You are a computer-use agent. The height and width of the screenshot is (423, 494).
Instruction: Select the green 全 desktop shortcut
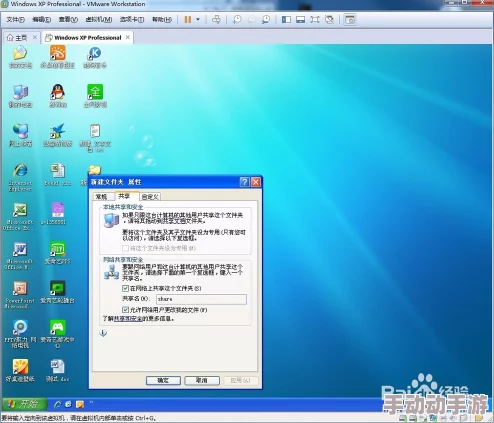95,97
